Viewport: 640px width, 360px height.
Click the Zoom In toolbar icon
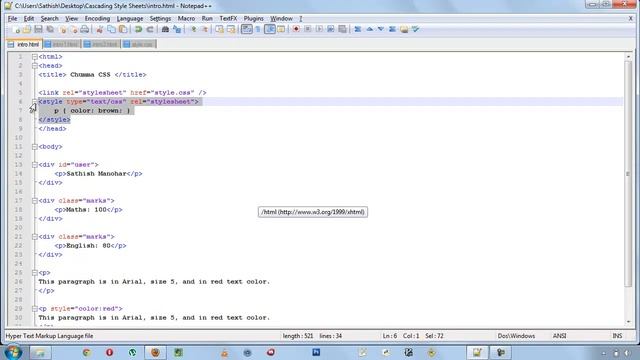[x=193, y=29]
